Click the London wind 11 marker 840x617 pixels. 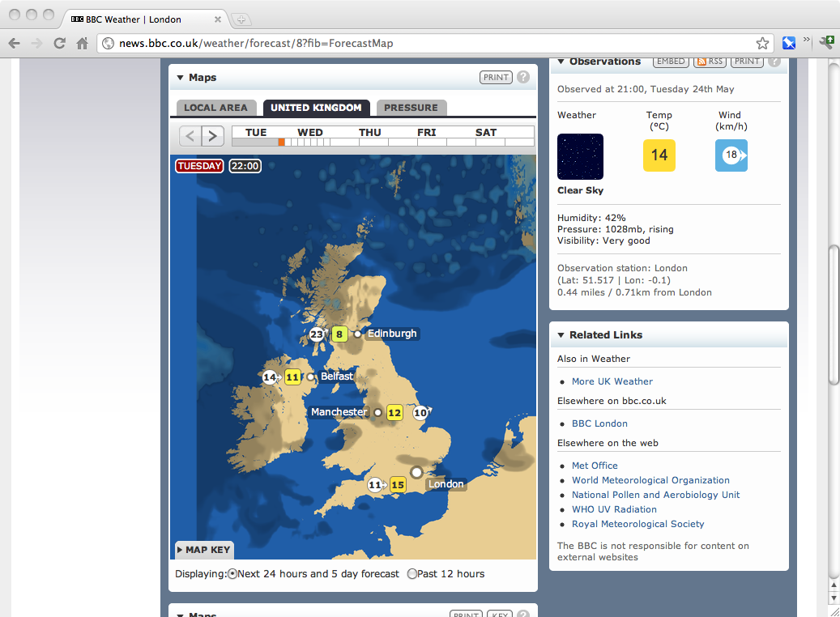click(x=375, y=485)
